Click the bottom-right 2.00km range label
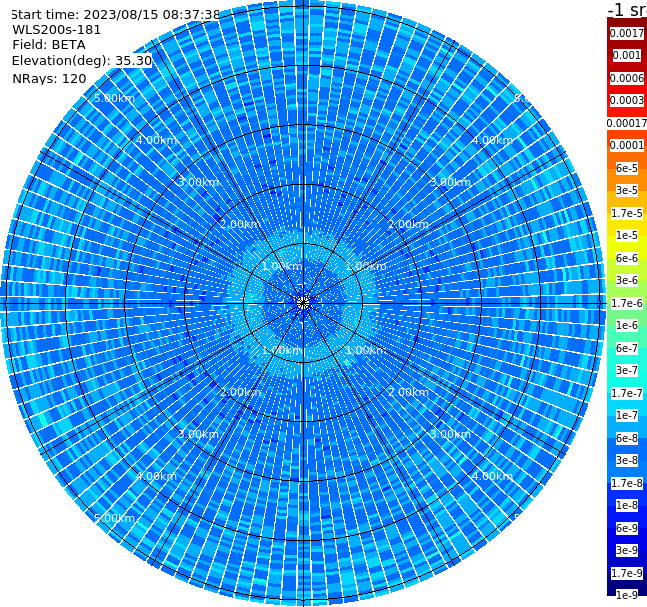This screenshot has height=607, width=647. pos(408,392)
